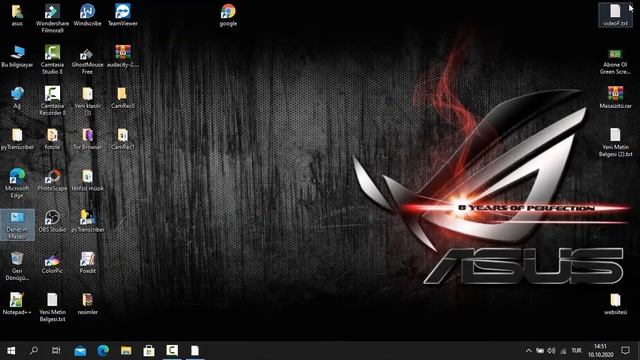640x360 pixels.
Task: Launch Camtasia Studio 8 shortcut
Action: 52,60
